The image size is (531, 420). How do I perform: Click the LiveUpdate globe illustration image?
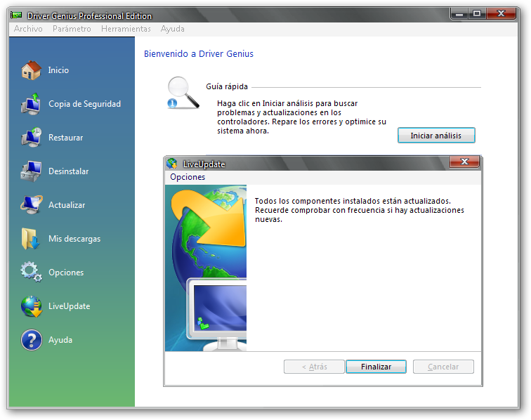tap(206, 268)
